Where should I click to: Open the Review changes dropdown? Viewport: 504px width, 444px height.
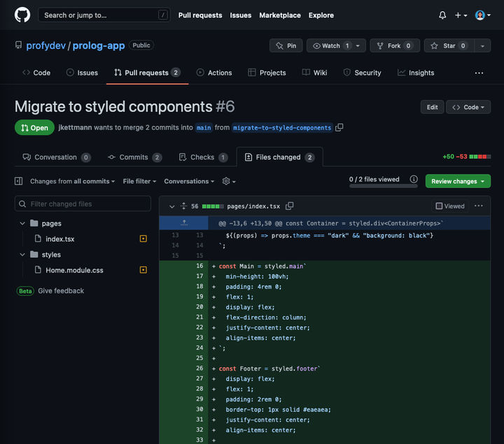pos(458,181)
